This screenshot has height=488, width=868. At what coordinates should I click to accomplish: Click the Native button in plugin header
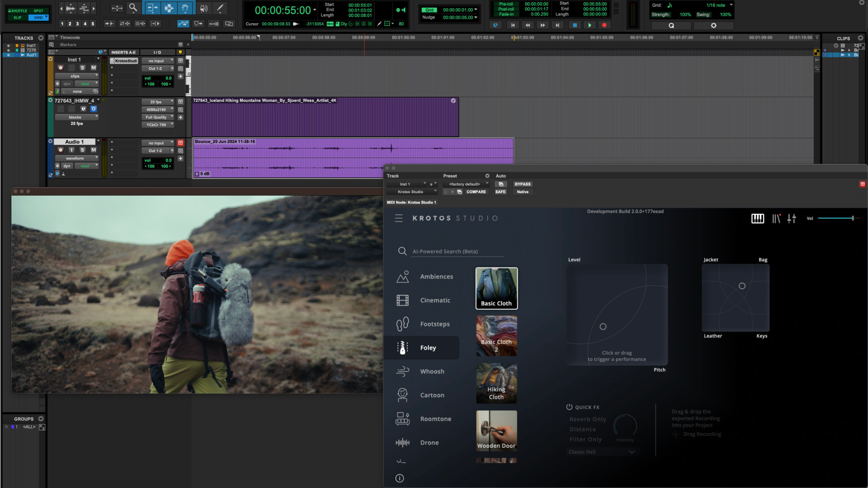pyautogui.click(x=522, y=191)
